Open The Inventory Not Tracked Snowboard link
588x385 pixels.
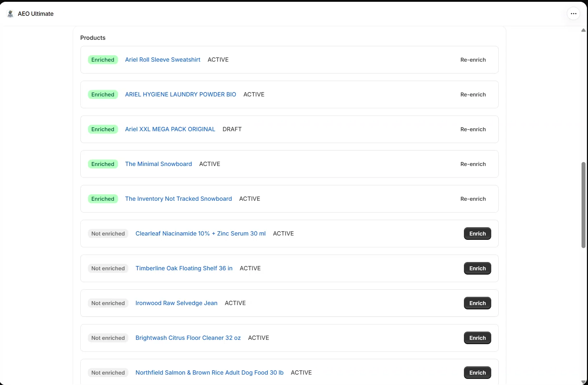tap(178, 199)
